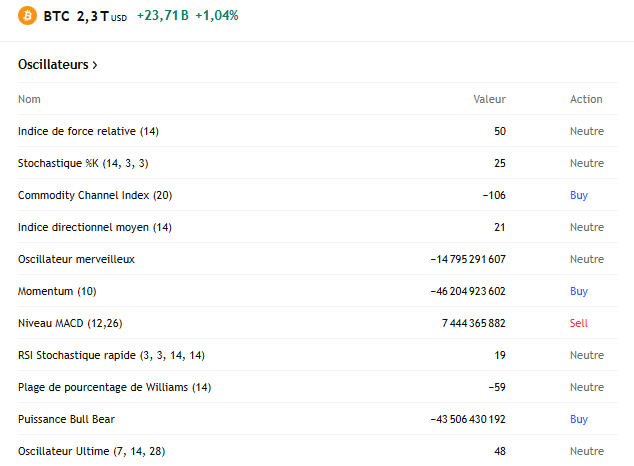Click the Buy signal for Commodity Channel Index
The width and height of the screenshot is (634, 466).
[579, 195]
